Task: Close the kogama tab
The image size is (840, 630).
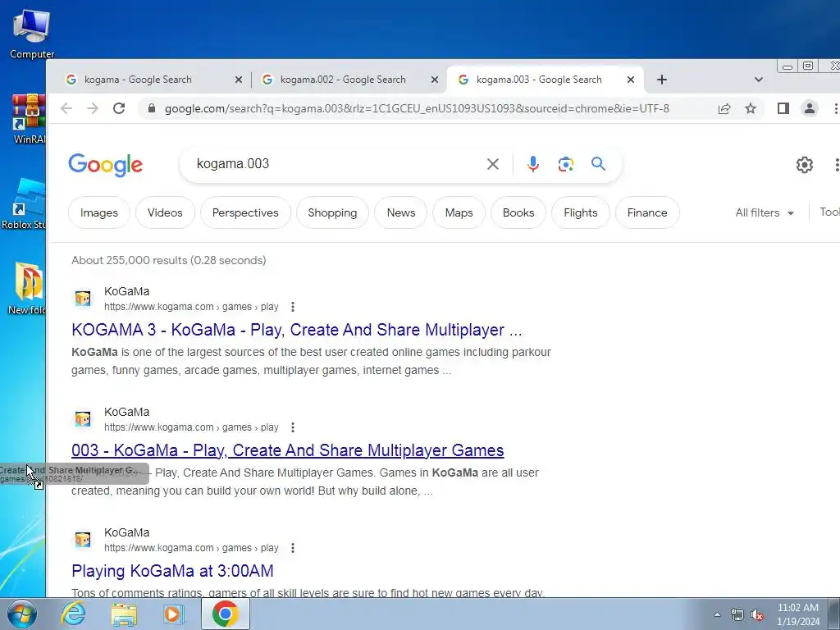Action: (x=239, y=80)
